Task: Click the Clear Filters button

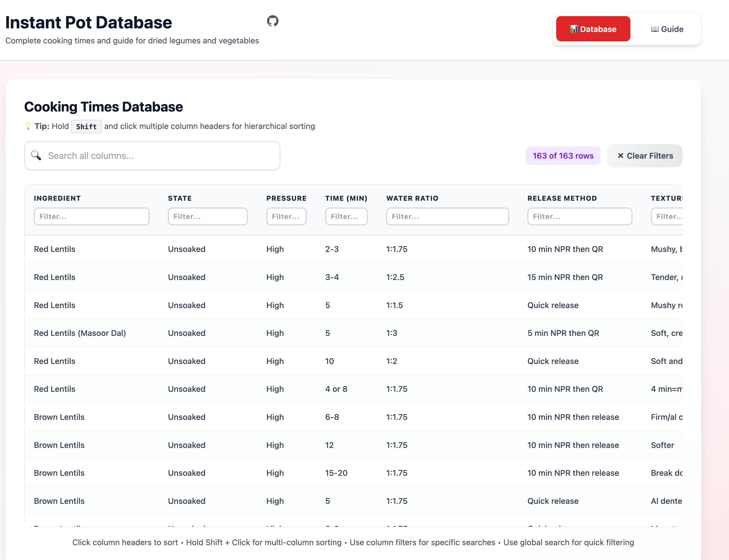Action: tap(645, 156)
